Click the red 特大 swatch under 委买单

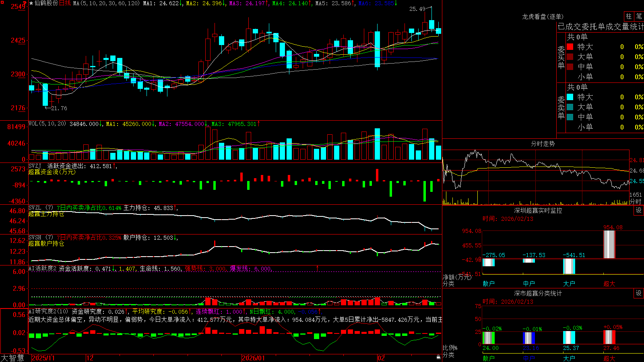(x=570, y=47)
